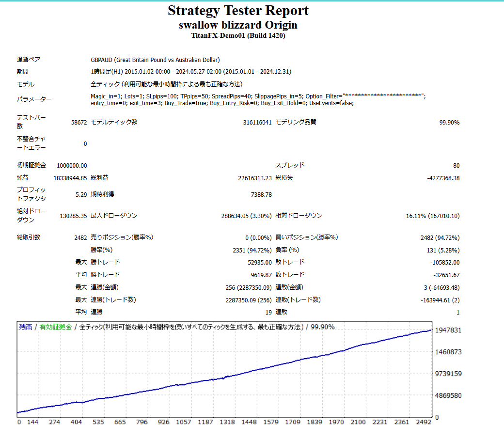
Task: Select the spread value 80
Action: point(457,166)
